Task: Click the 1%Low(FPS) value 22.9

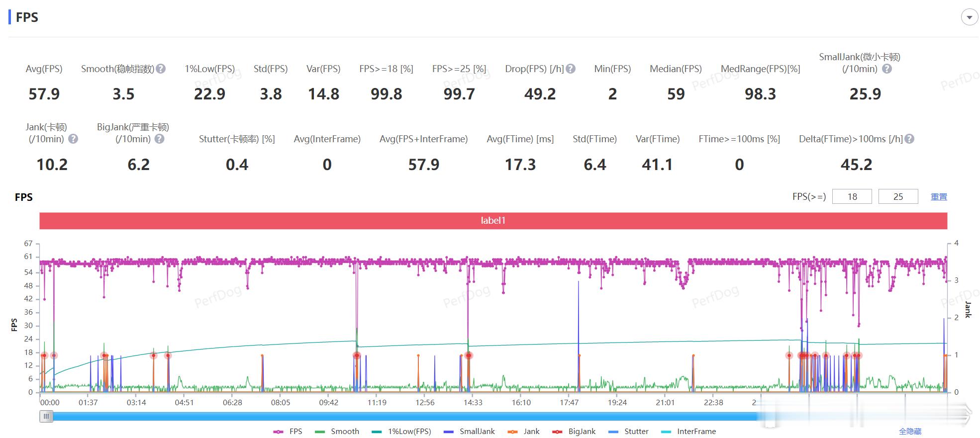Action: tap(209, 94)
